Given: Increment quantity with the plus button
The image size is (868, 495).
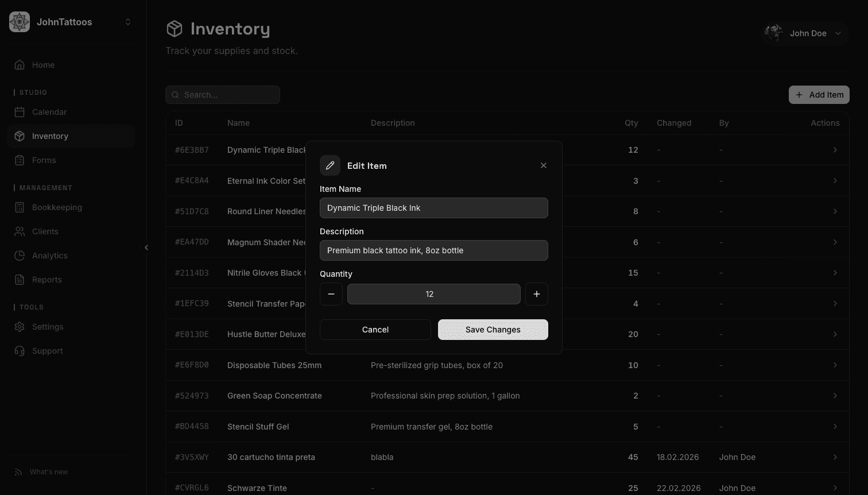Looking at the screenshot, I should [x=536, y=293].
